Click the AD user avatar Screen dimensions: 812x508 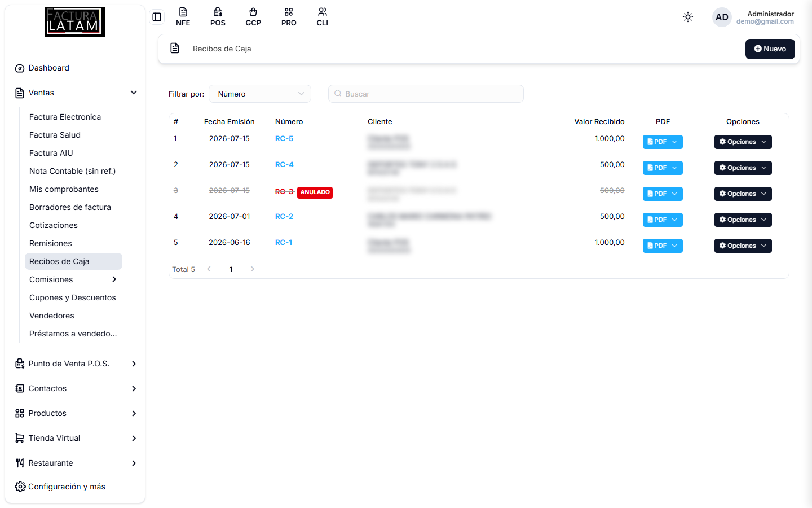(x=722, y=17)
